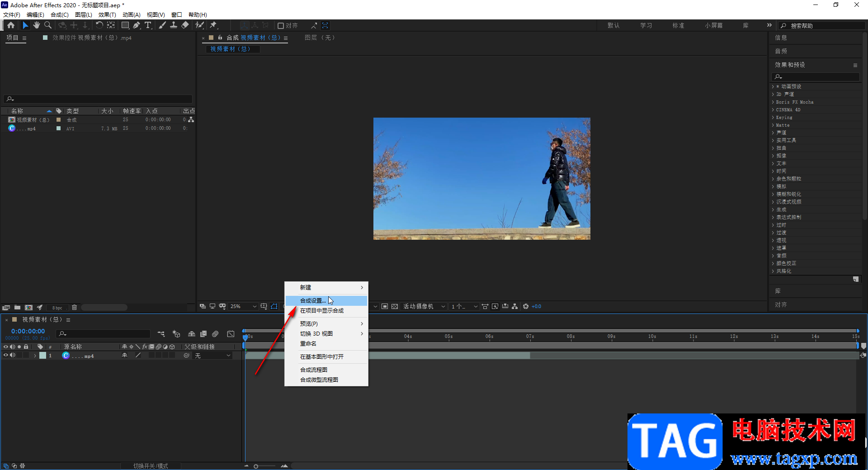Screen dimensions: 868x470
Task: Switch to the 学习 workspace
Action: click(646, 26)
